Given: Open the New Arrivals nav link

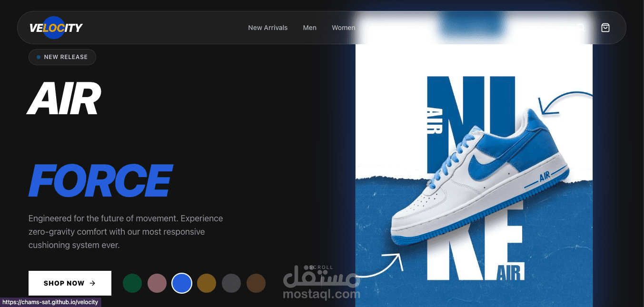Looking at the screenshot, I should [x=268, y=28].
